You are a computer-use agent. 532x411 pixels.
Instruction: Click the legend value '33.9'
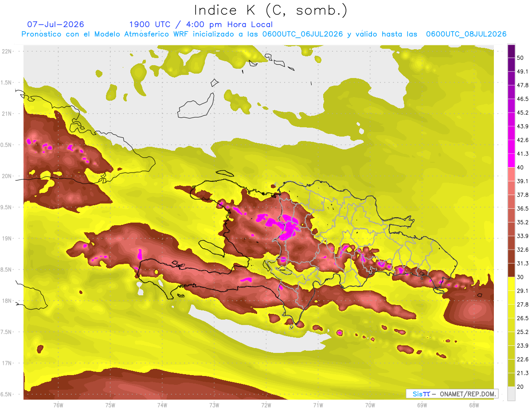pyautogui.click(x=523, y=236)
